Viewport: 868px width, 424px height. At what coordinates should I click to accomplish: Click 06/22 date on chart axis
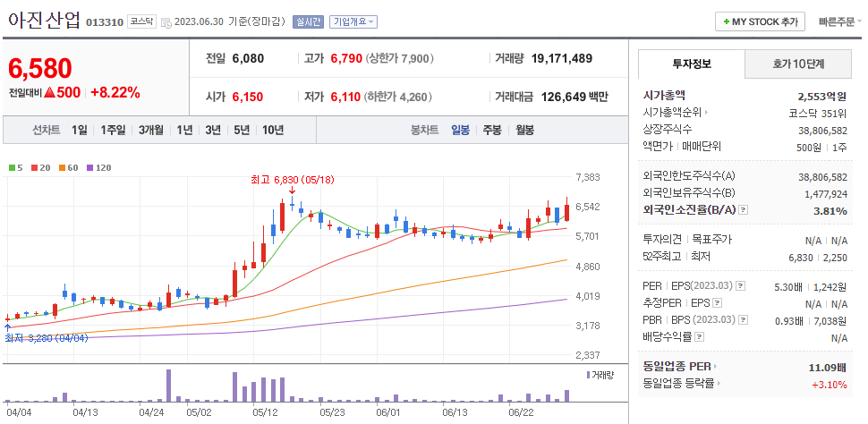pos(522,412)
